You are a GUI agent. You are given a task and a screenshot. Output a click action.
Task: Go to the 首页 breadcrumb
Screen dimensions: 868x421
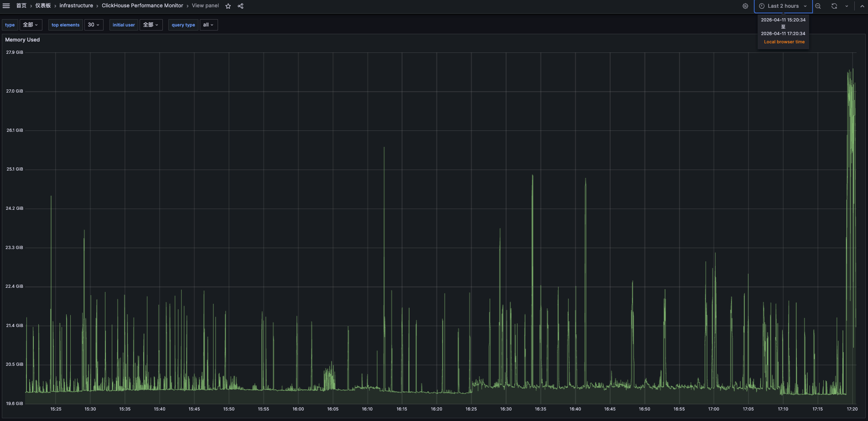(x=21, y=6)
